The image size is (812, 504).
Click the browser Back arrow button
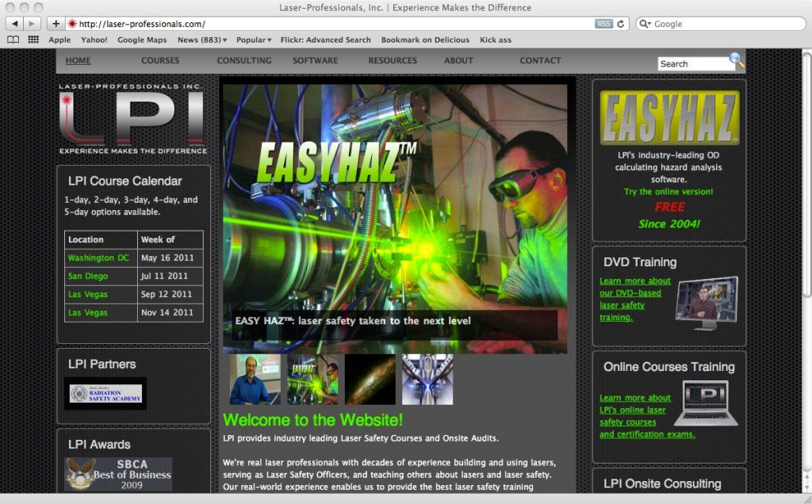point(14,24)
